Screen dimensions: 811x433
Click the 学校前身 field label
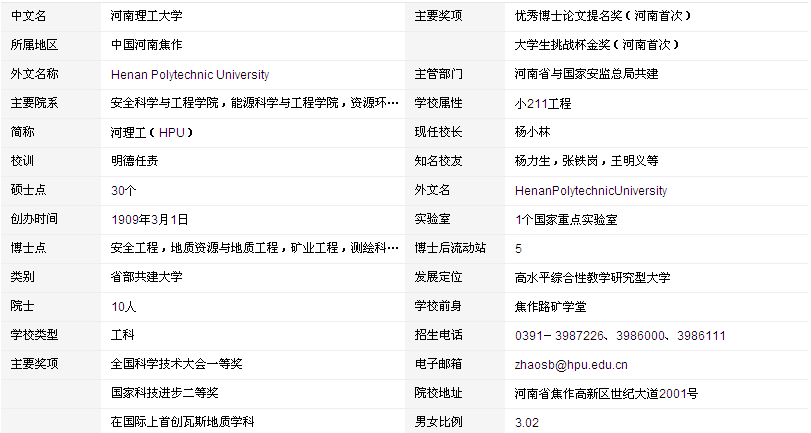[x=438, y=306]
